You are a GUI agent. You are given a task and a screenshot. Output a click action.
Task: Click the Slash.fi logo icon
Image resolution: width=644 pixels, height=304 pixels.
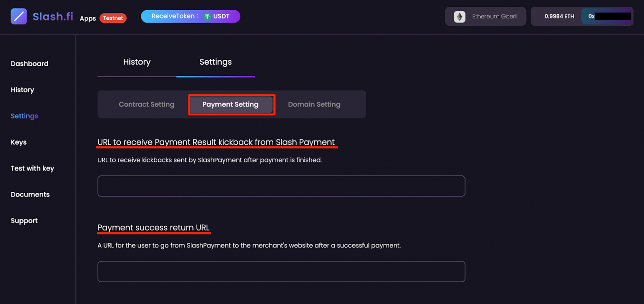[18, 16]
